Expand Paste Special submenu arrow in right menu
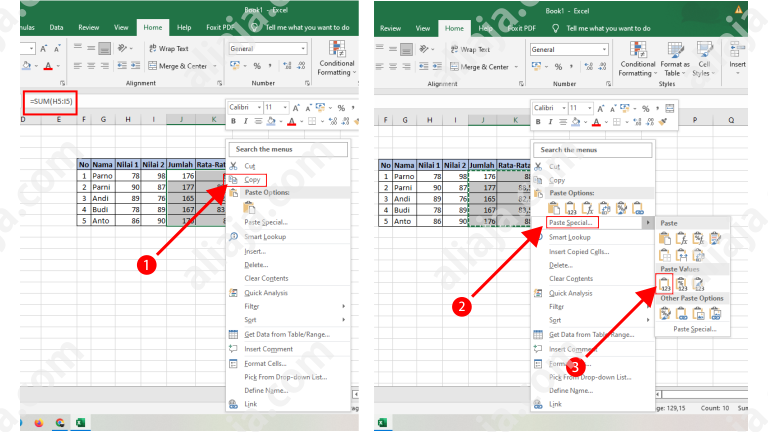 tap(648, 222)
